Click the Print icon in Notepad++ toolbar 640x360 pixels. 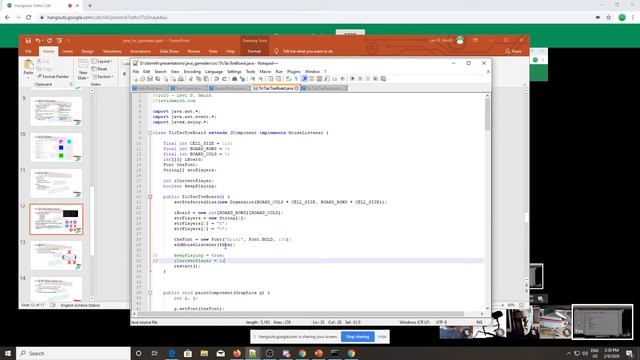pos(180,79)
